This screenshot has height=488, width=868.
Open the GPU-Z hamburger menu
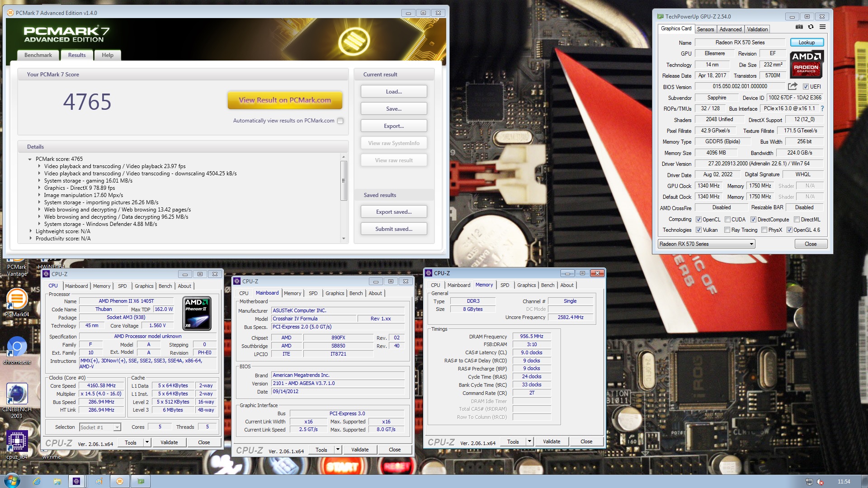(822, 27)
